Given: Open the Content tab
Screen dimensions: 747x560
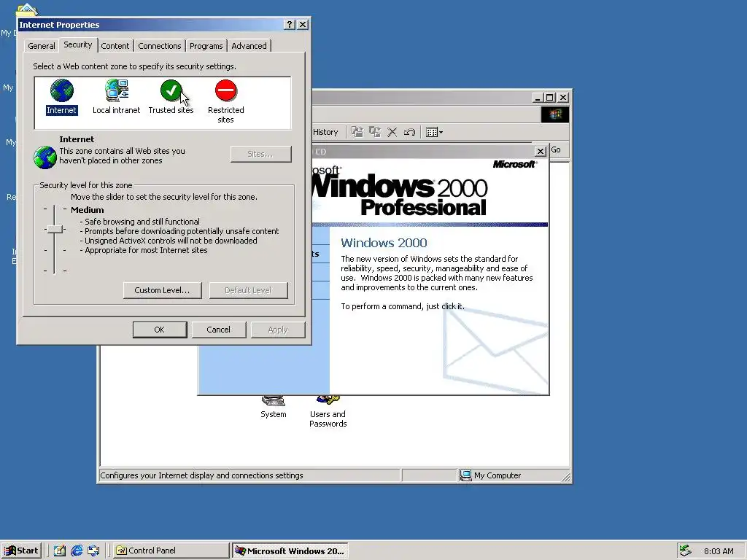Looking at the screenshot, I should (115, 46).
